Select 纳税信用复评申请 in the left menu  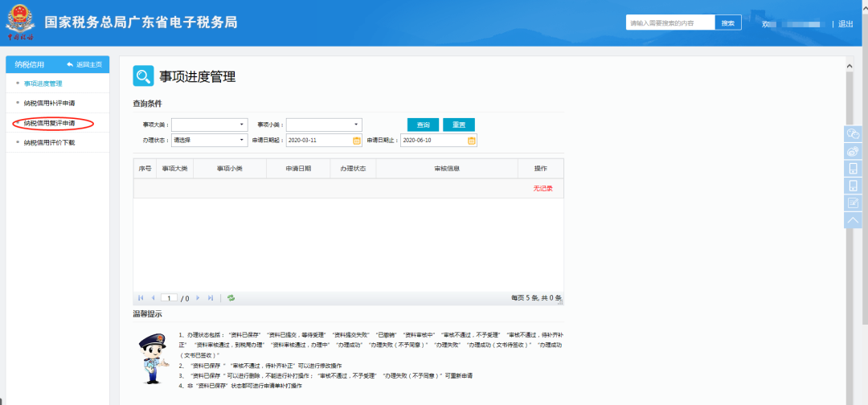[49, 123]
